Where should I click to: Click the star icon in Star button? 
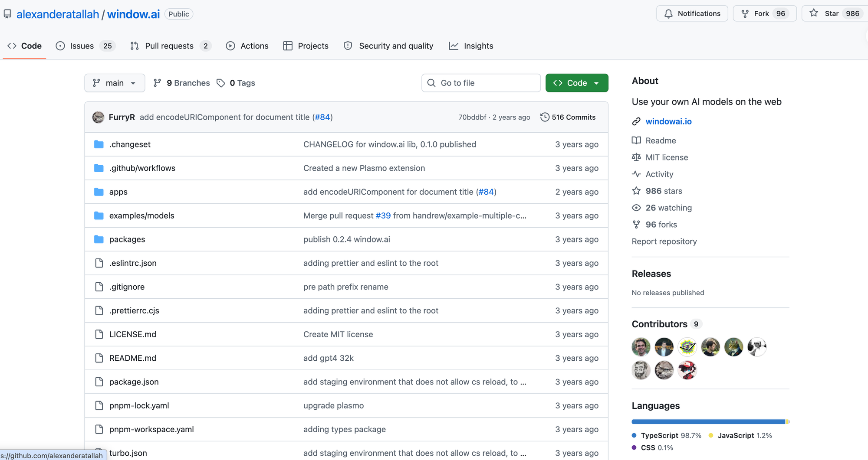pos(814,13)
